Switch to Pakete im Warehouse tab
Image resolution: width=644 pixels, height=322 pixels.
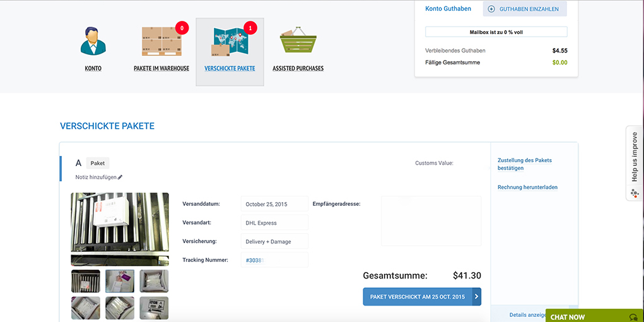[x=161, y=69]
